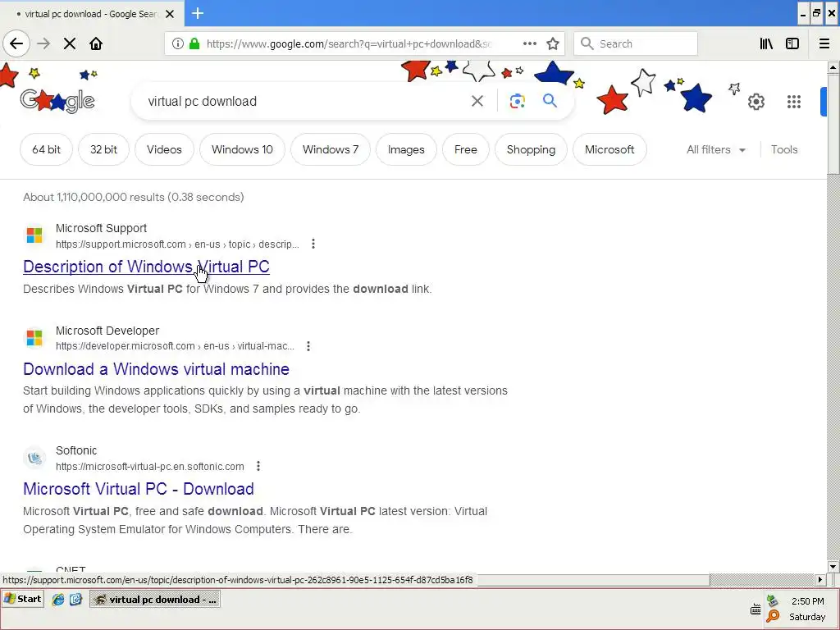Screen dimensions: 840x630
Task: Click the orange magnifier tray icon
Action: click(773, 616)
